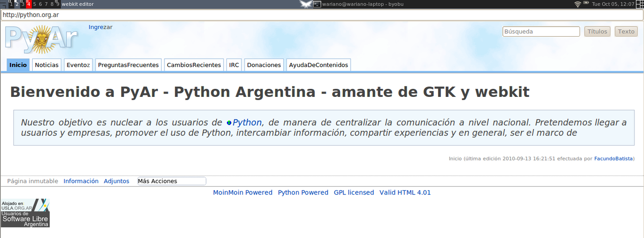Expand the Más Acciones dropdown
644x238 pixels.
coord(172,181)
